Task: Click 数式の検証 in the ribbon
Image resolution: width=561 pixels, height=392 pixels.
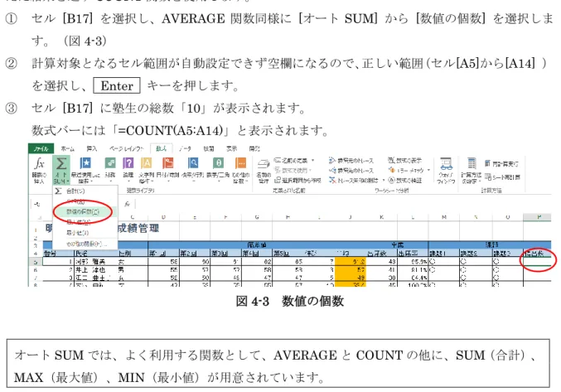Action: click(x=405, y=181)
